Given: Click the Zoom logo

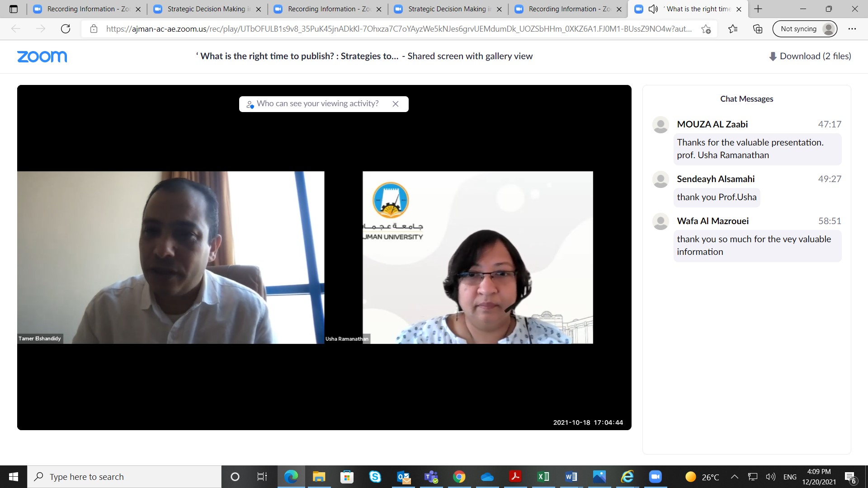Looking at the screenshot, I should (x=42, y=56).
